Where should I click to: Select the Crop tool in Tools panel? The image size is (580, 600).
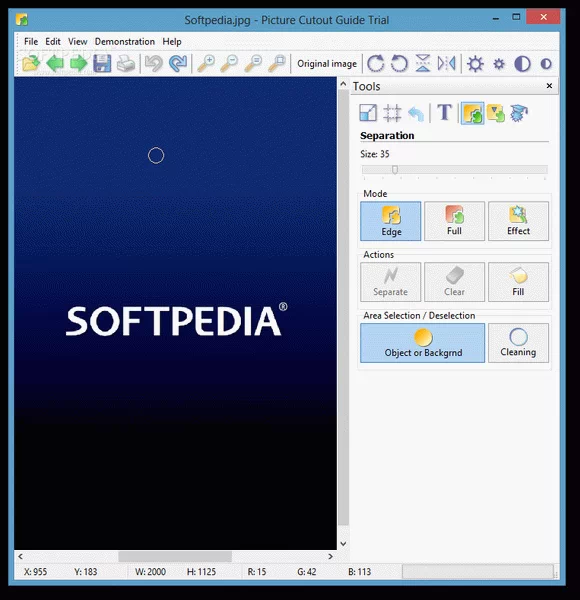click(x=392, y=113)
